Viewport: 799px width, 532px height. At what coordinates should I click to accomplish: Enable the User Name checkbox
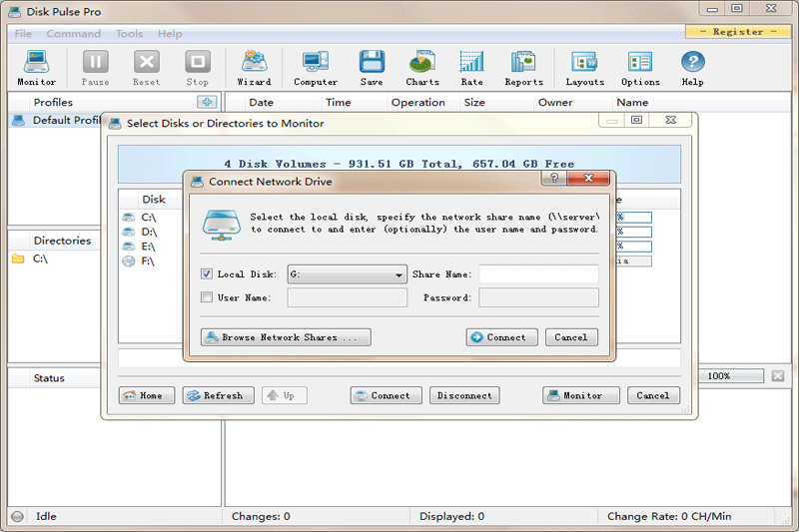[207, 297]
